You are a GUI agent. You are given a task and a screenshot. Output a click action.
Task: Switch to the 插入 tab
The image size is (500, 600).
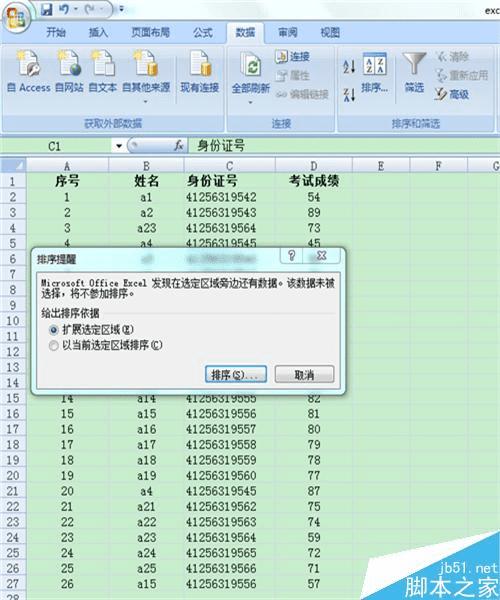98,33
